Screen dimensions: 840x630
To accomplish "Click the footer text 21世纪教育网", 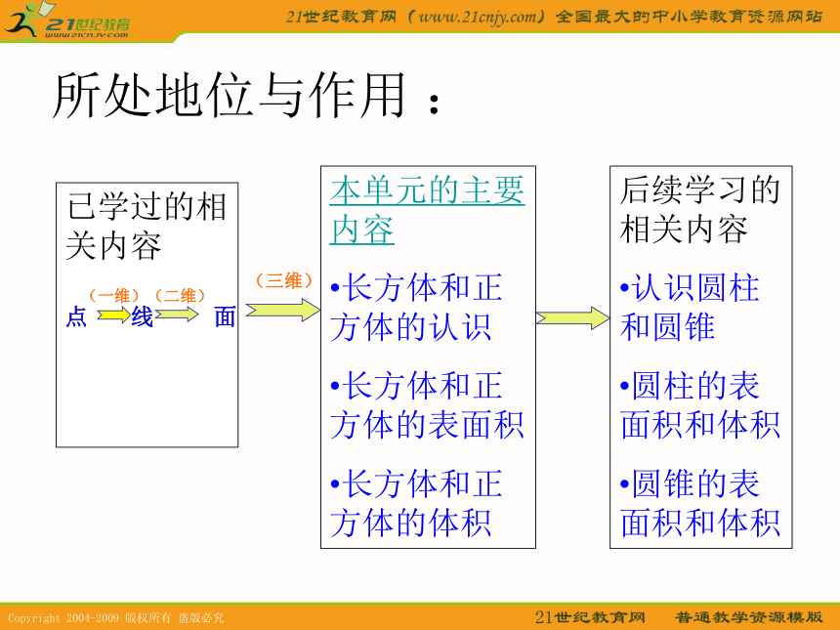I will [x=590, y=617].
